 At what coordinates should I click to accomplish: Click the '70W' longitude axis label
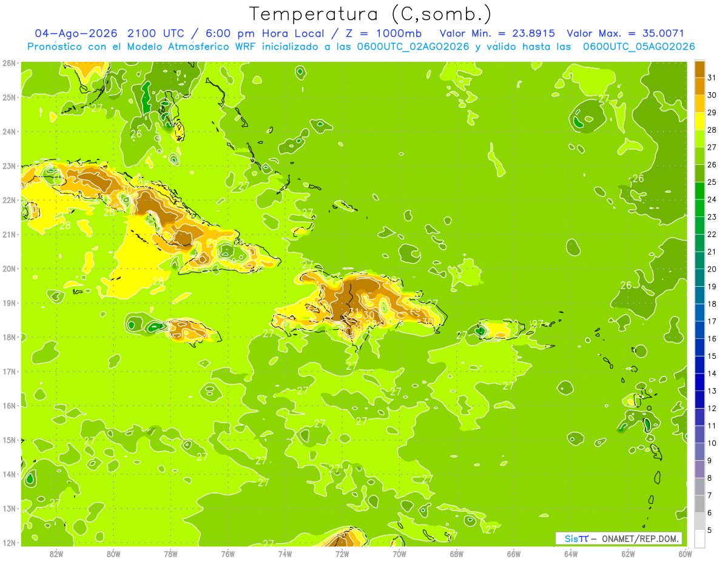pyautogui.click(x=399, y=554)
